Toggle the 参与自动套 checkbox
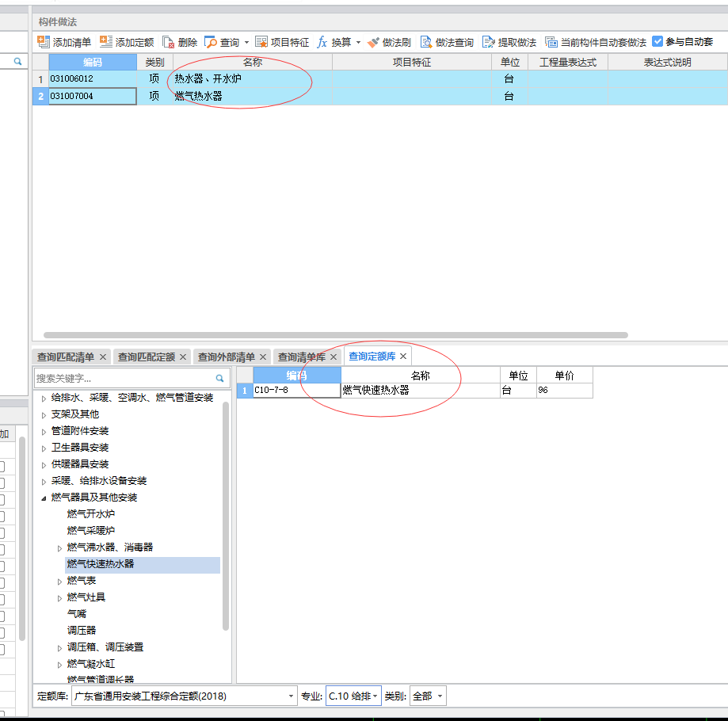 point(657,41)
